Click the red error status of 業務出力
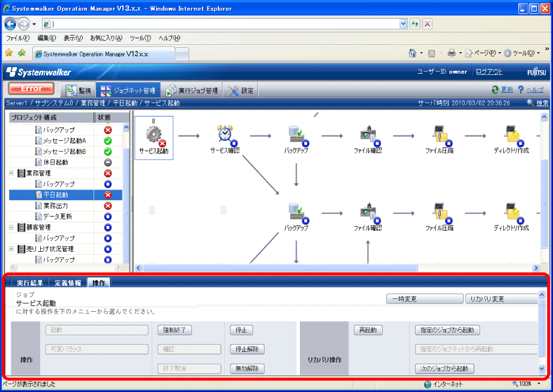This screenshot has height=392, width=553. pyautogui.click(x=108, y=206)
